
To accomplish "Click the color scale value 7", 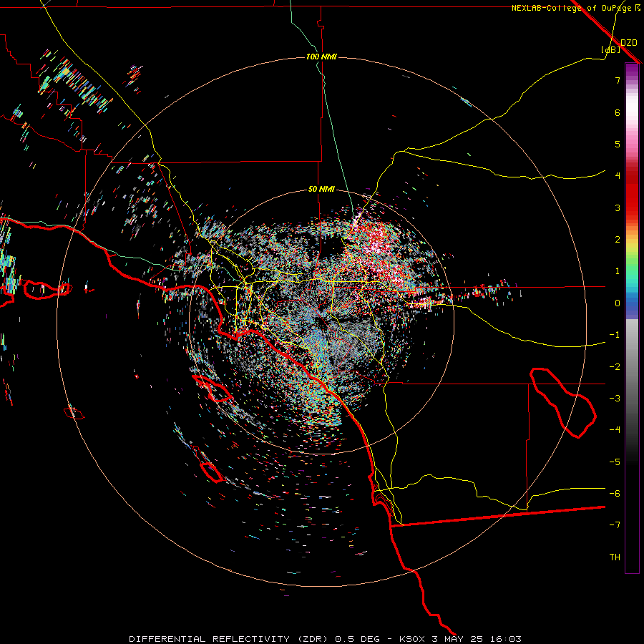I will (618, 80).
